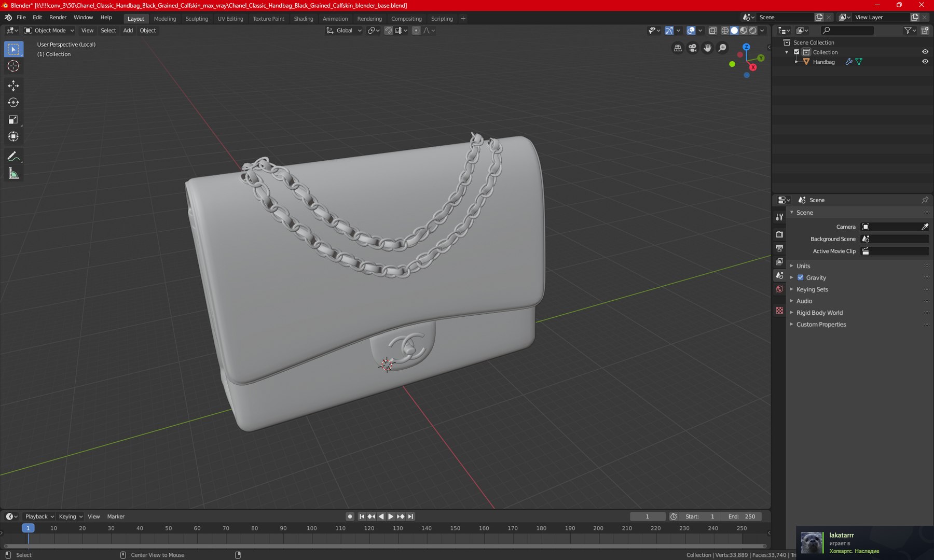Image resolution: width=934 pixels, height=560 pixels.
Task: Open the Object Mode dropdown
Action: [50, 31]
